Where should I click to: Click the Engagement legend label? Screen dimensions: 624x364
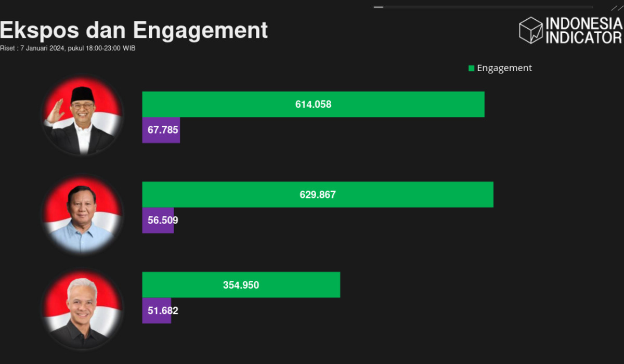[x=504, y=68]
